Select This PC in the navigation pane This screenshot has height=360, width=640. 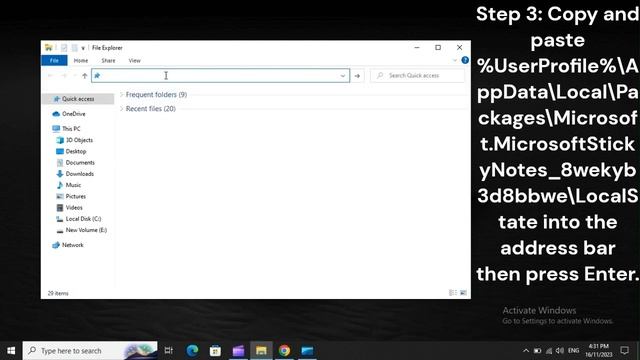click(71, 129)
